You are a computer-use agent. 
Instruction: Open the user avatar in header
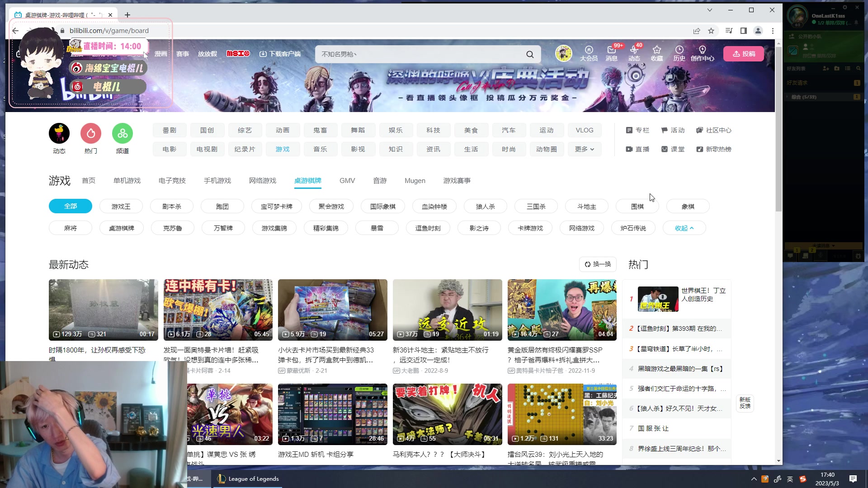563,53
